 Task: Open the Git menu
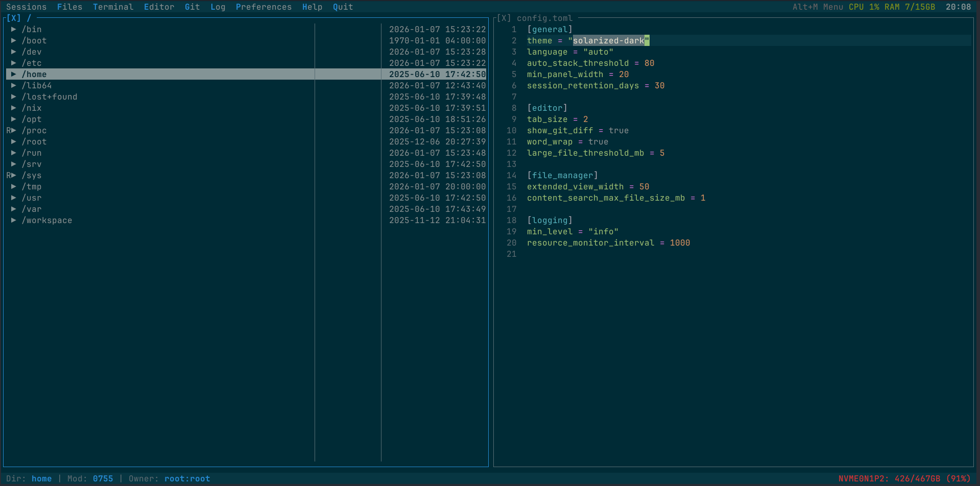tap(192, 7)
